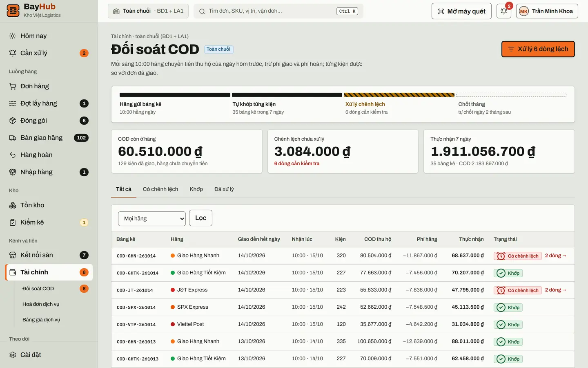Switch to the Đã xử lý tab

[x=224, y=189]
